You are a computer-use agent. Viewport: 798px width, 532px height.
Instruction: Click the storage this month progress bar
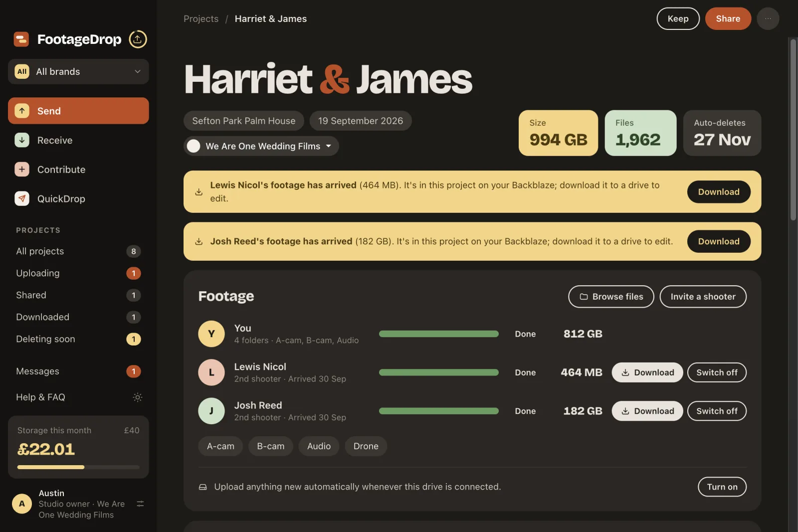point(78,467)
